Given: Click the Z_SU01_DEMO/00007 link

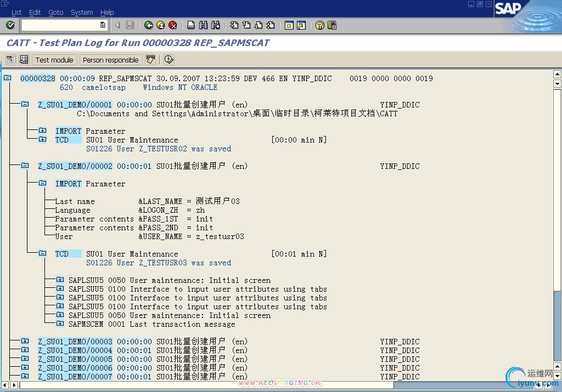Looking at the screenshot, I should pyautogui.click(x=75, y=377).
